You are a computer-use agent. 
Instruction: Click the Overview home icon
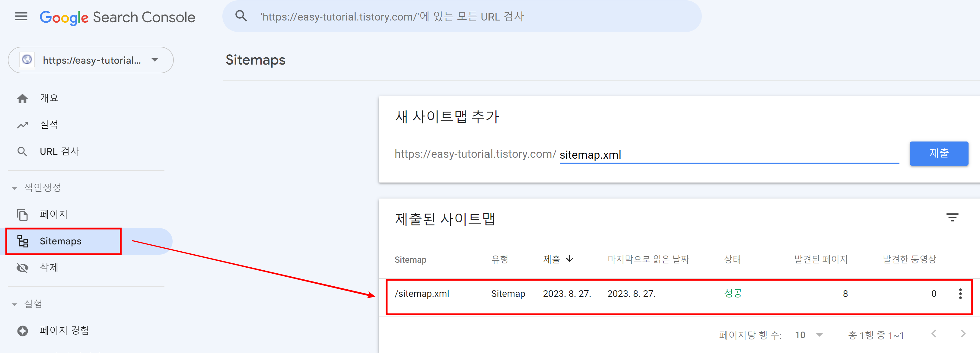(22, 99)
